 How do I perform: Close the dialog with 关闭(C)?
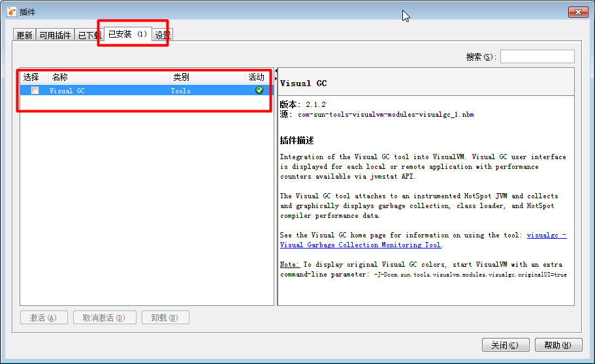coord(506,344)
